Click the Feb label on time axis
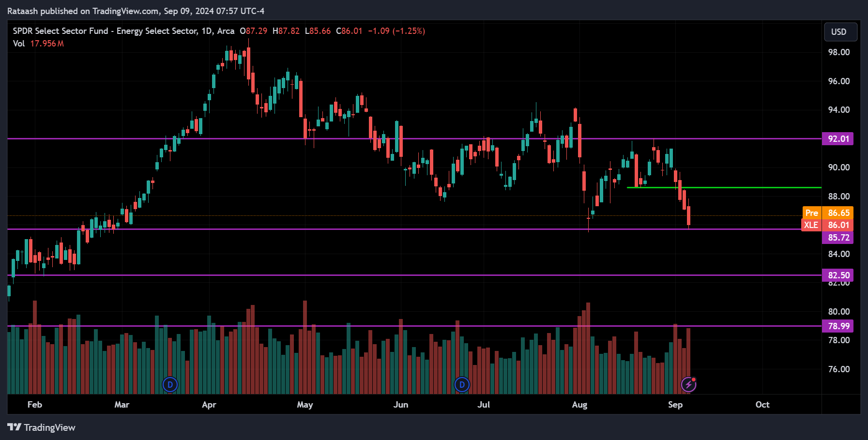The image size is (868, 440). pos(35,405)
